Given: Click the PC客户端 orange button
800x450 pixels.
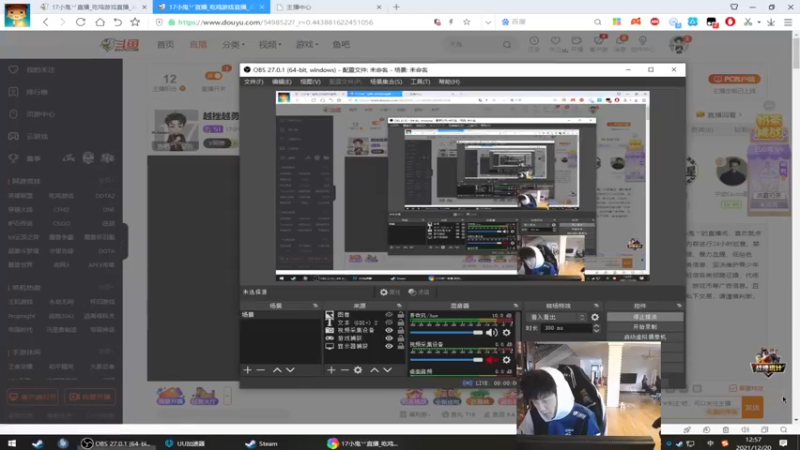Looking at the screenshot, I should [x=734, y=79].
